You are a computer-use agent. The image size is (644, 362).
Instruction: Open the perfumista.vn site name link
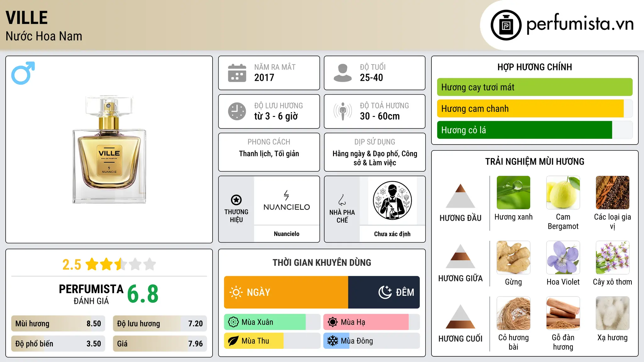tap(580, 25)
